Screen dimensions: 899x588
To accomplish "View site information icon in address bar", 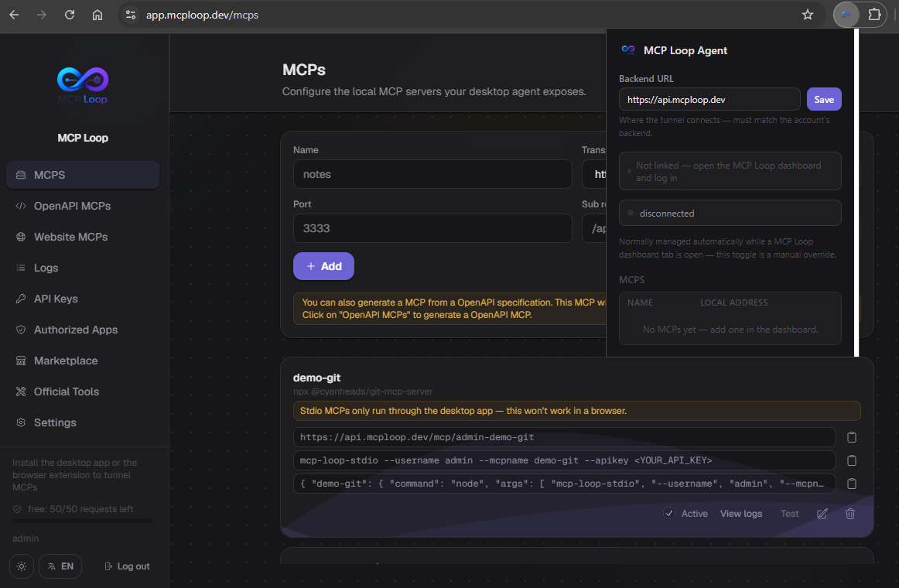I will (131, 15).
